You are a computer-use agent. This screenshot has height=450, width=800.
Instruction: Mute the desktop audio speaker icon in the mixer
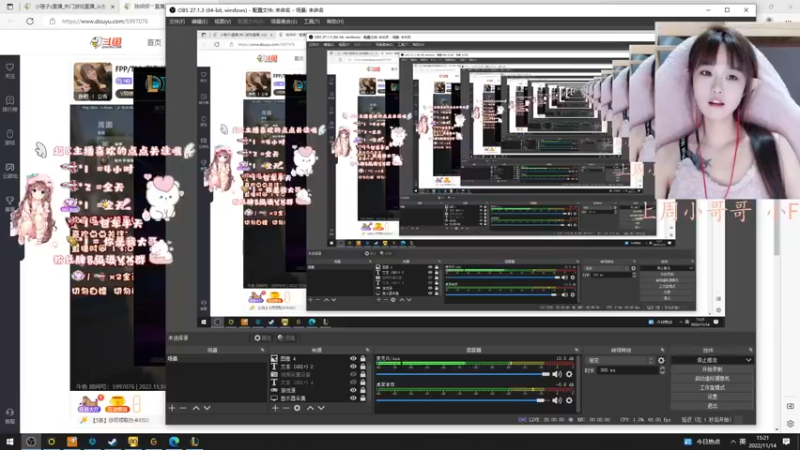coord(557,401)
